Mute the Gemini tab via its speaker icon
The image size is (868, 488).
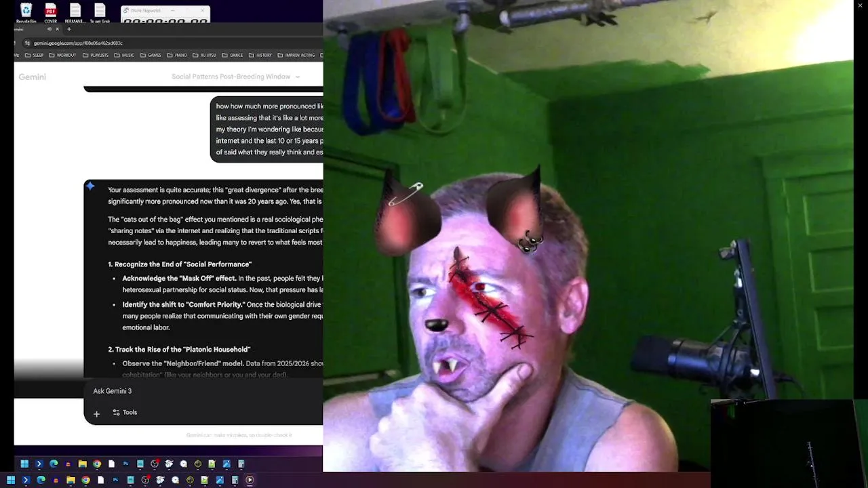pyautogui.click(x=50, y=29)
